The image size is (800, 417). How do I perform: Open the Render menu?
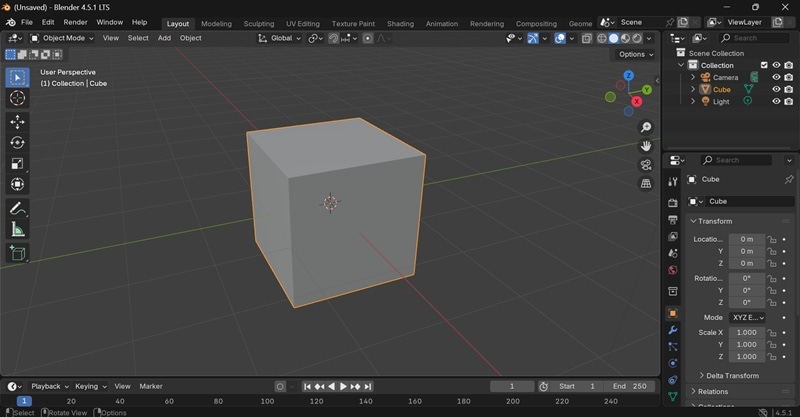[x=76, y=22]
